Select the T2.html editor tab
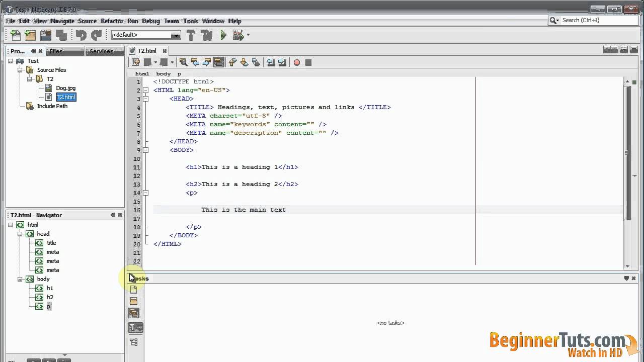Image resolution: width=644 pixels, height=362 pixels. (x=147, y=51)
